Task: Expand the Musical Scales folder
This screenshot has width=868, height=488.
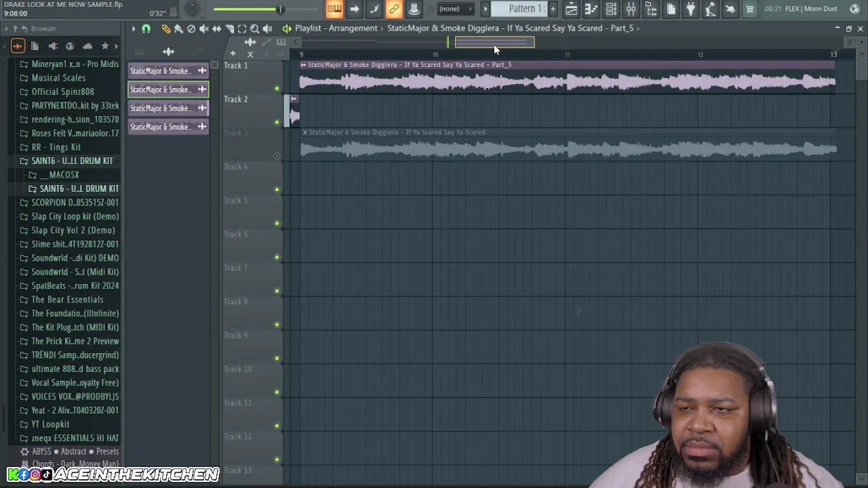Action: click(x=58, y=78)
